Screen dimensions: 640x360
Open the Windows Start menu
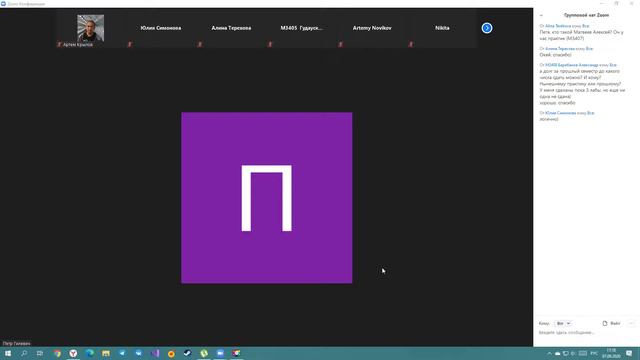point(8,353)
